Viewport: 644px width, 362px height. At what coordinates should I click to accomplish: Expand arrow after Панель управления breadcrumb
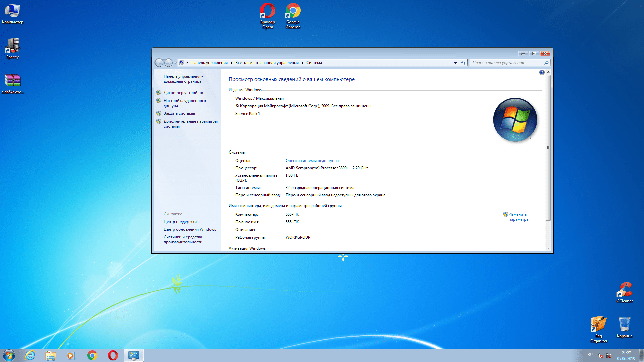pyautogui.click(x=231, y=63)
